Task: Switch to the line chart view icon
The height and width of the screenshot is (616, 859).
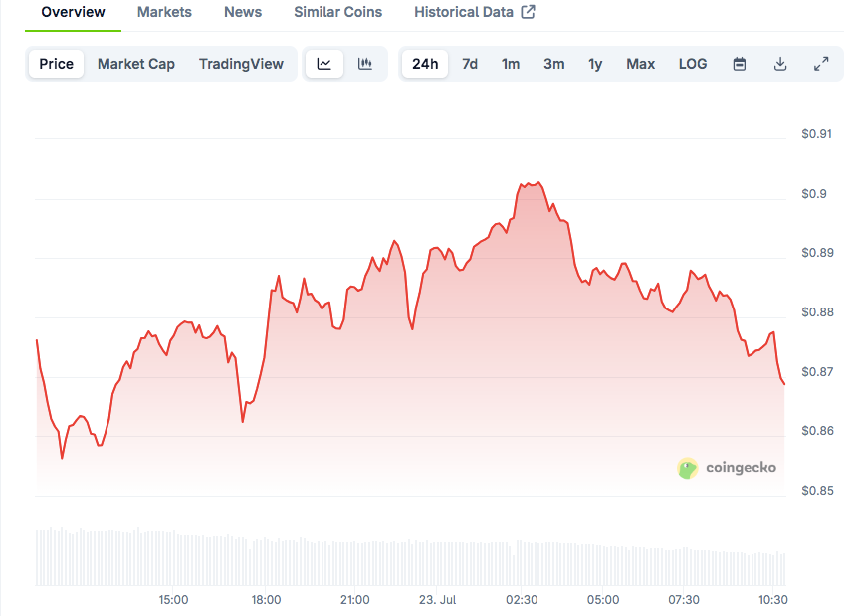Action: 324,64
